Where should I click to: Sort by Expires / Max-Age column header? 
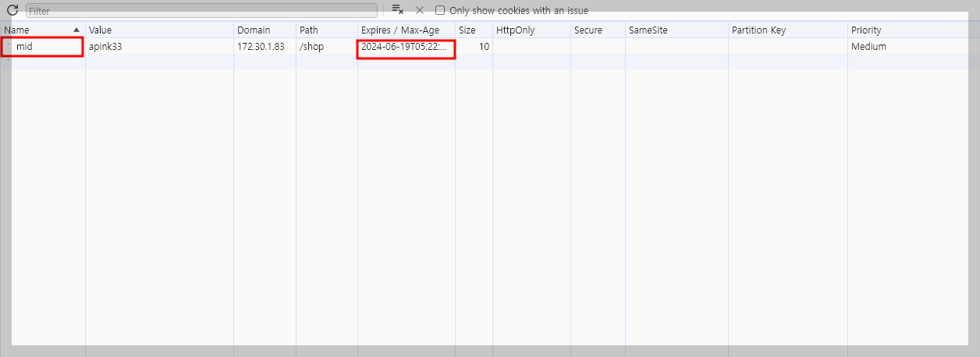[407, 30]
